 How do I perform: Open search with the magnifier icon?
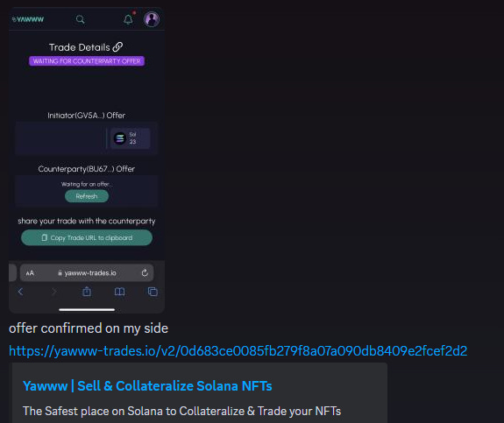pos(80,19)
